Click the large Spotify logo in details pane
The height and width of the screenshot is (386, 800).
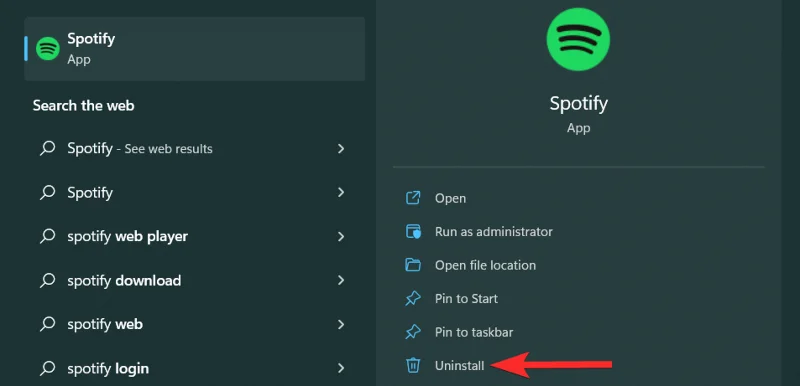[578, 39]
